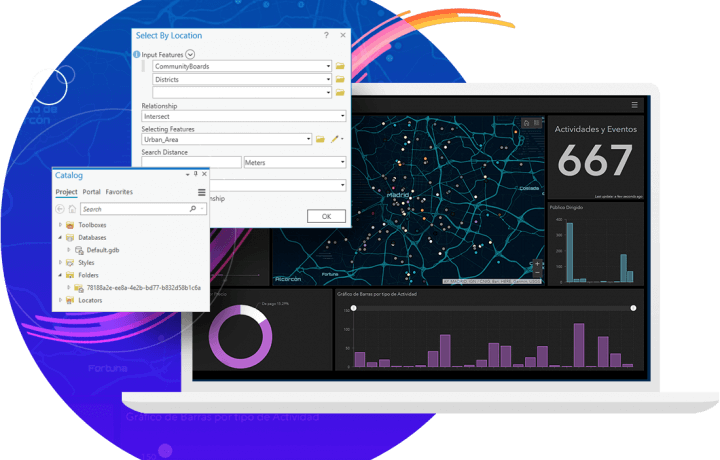Open the dashboard menu icon at top right
This screenshot has height=460, width=720.
coord(634,104)
